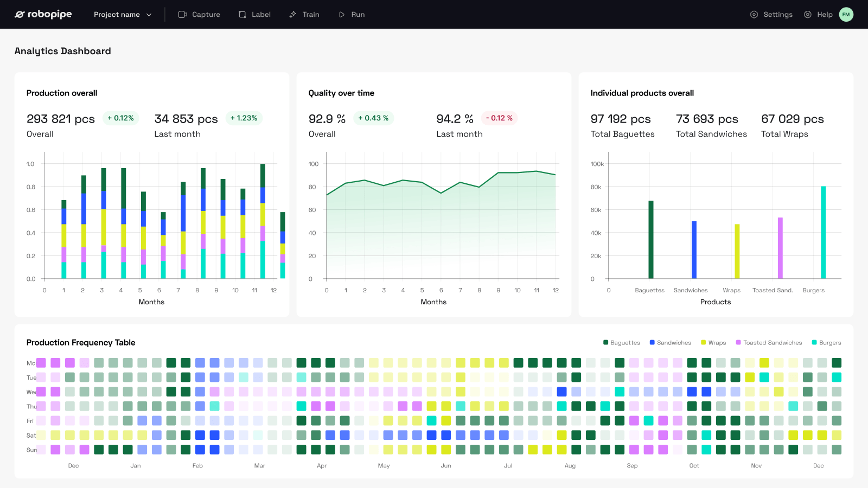Click the 97 192 pcs baguettes value
This screenshot has height=493, width=868.
coord(621,119)
